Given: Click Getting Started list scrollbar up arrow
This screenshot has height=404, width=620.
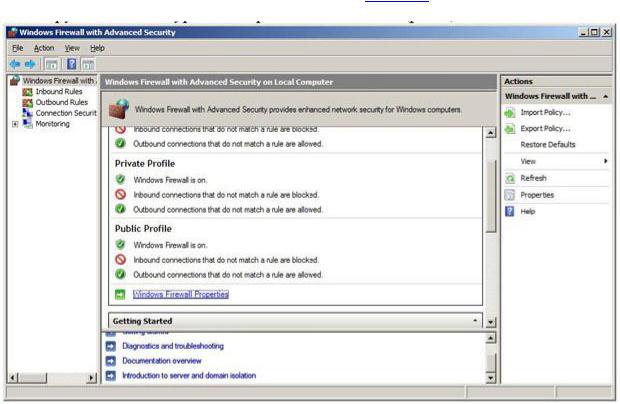Looking at the screenshot, I should [490, 338].
